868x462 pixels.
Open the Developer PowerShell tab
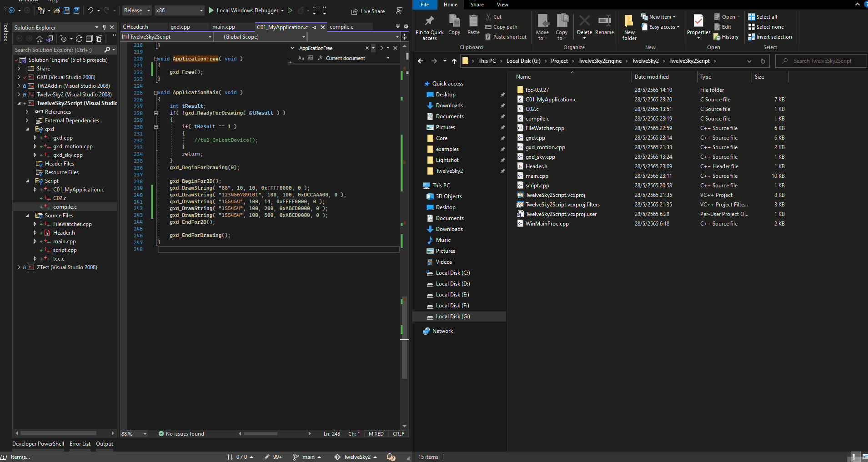click(38, 444)
